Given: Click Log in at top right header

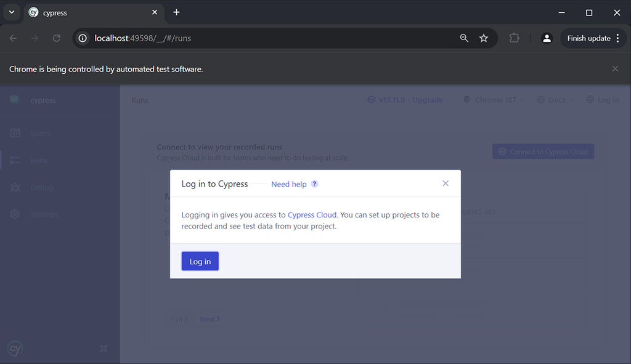Looking at the screenshot, I should (x=603, y=100).
